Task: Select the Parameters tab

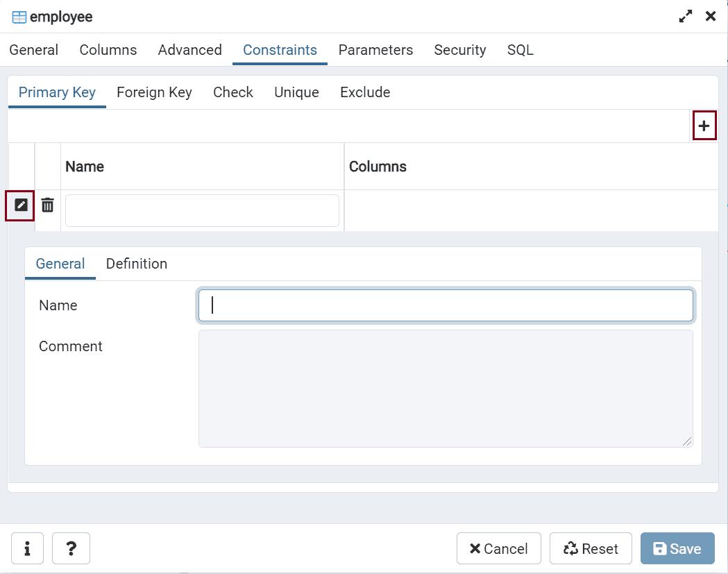Action: coord(375,50)
